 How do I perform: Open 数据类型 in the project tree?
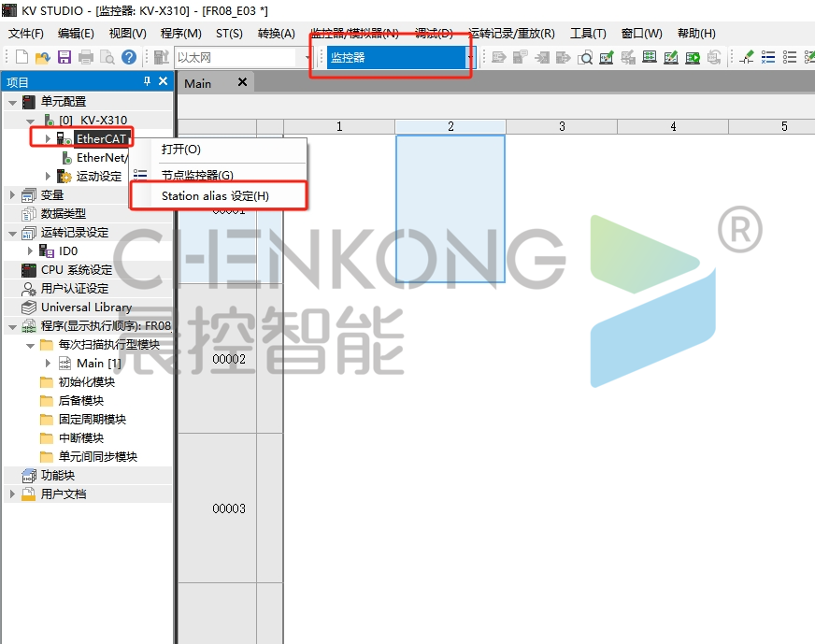(x=63, y=214)
